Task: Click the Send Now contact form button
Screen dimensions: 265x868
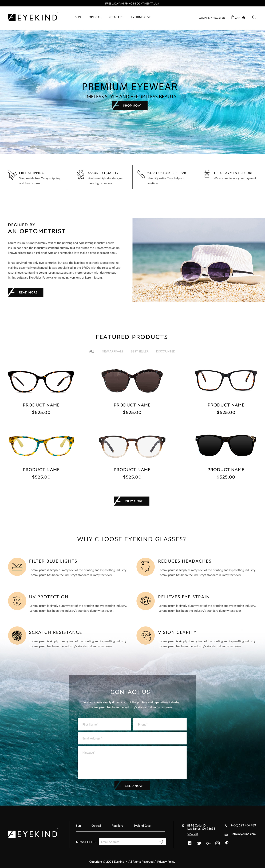Action: tap(132, 786)
